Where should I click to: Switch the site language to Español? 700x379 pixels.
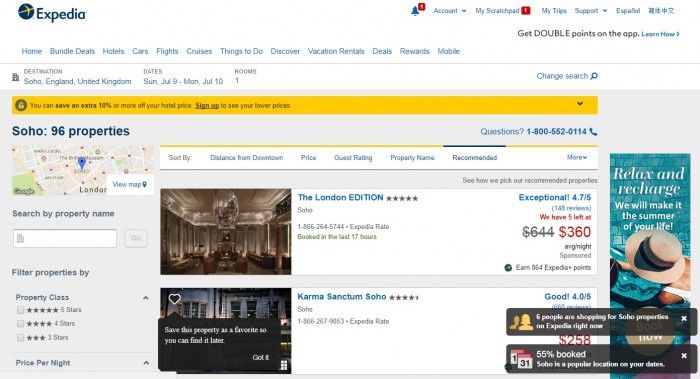[628, 11]
